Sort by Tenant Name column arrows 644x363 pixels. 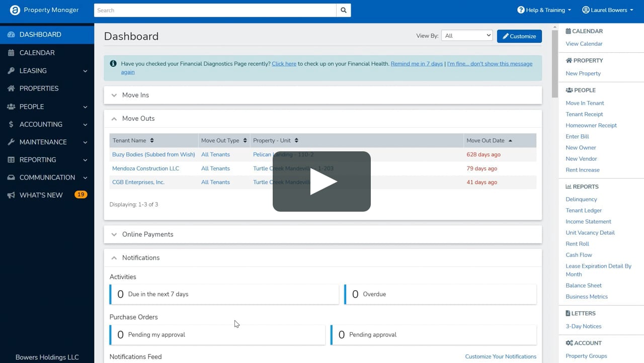tap(152, 140)
